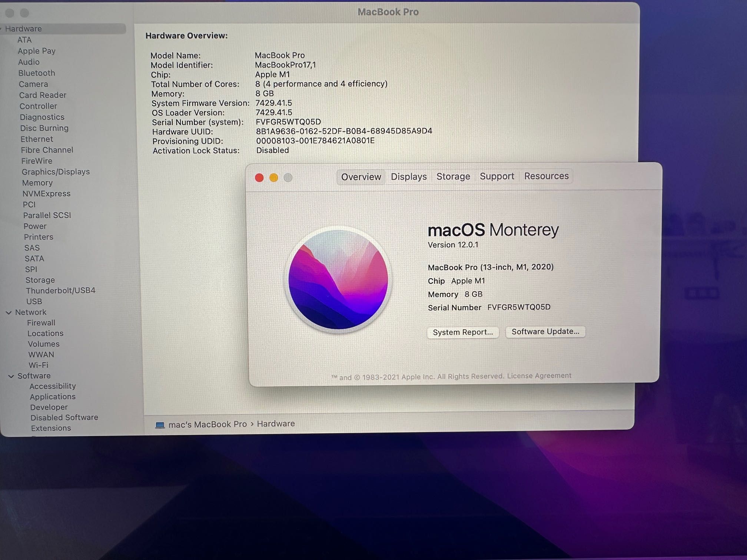This screenshot has width=747, height=560.
Task: Select SAS in the sidebar
Action: (x=32, y=248)
